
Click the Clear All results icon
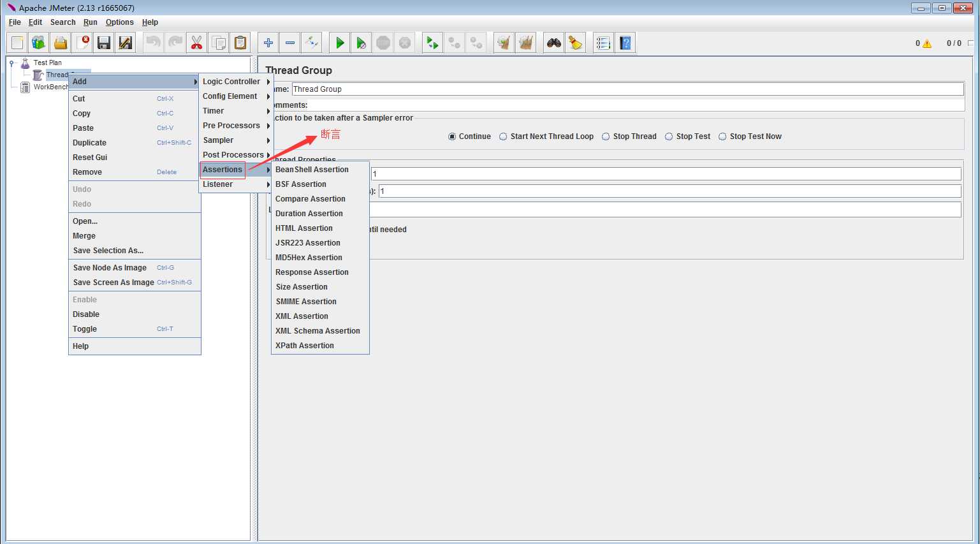tap(525, 43)
